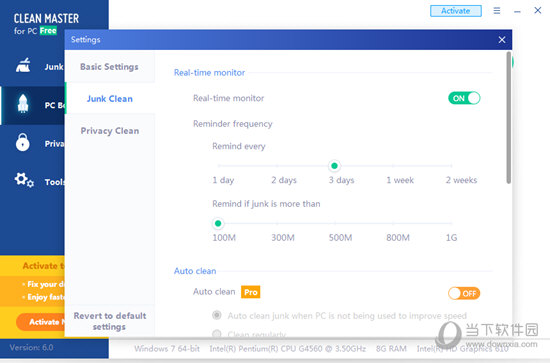
Task: Click the Reminder frequency label
Action: (233, 124)
